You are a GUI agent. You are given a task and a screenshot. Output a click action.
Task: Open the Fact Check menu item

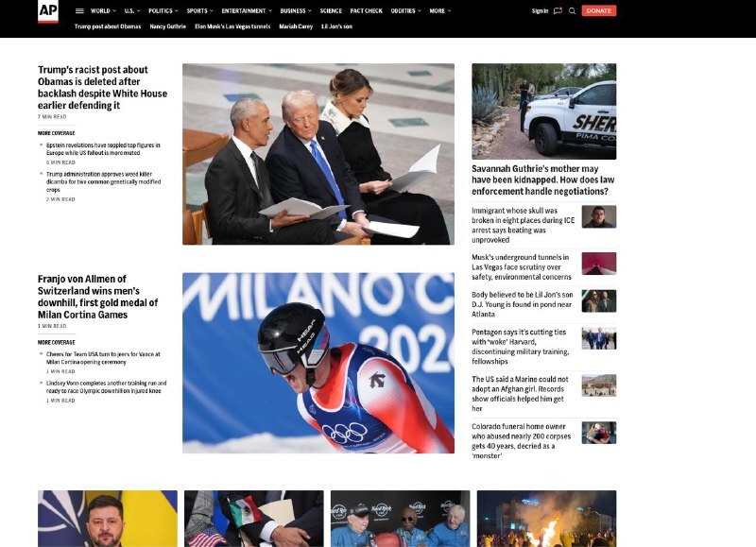tap(366, 11)
